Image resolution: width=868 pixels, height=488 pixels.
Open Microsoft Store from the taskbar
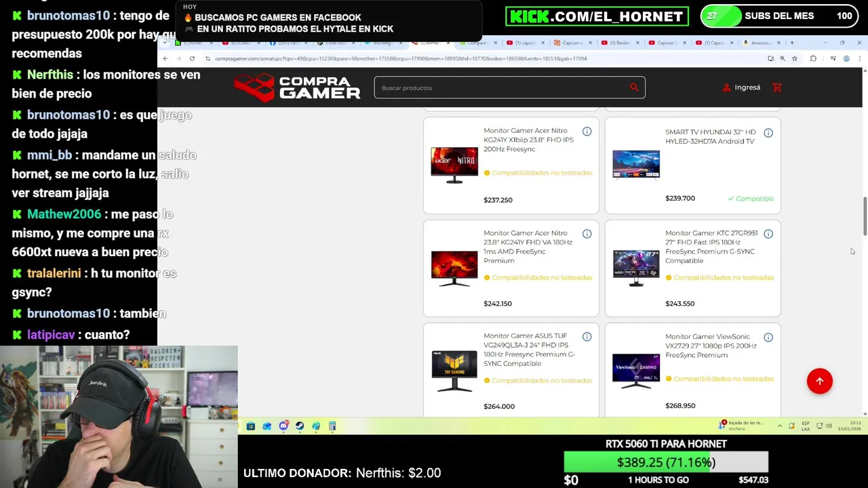(251, 426)
